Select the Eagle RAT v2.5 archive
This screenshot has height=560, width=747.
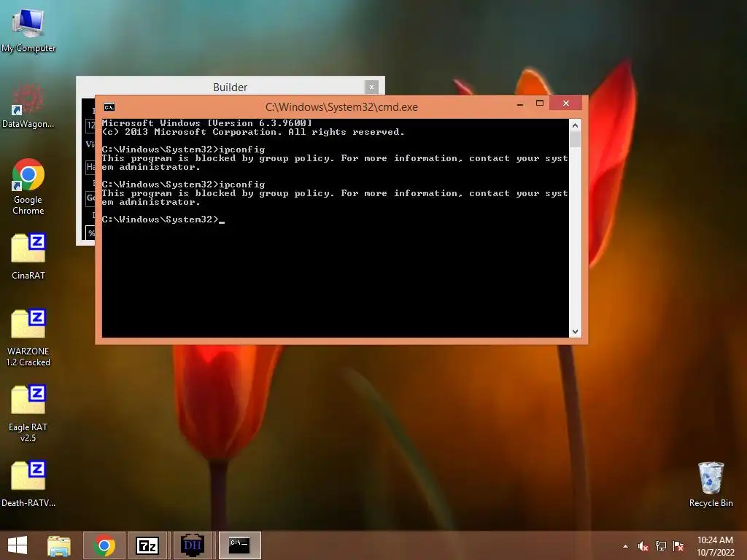click(x=28, y=413)
